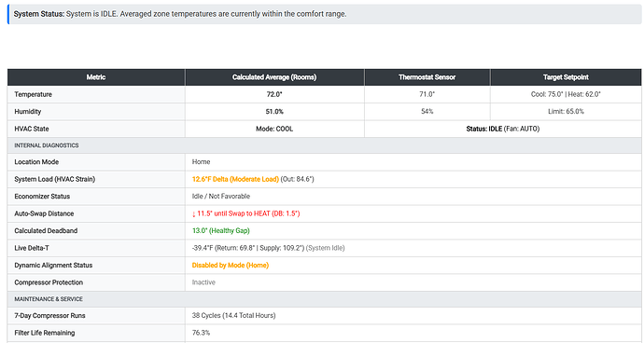
Task: Click the green 13.0° Healthy Gap value
Action: [220, 231]
